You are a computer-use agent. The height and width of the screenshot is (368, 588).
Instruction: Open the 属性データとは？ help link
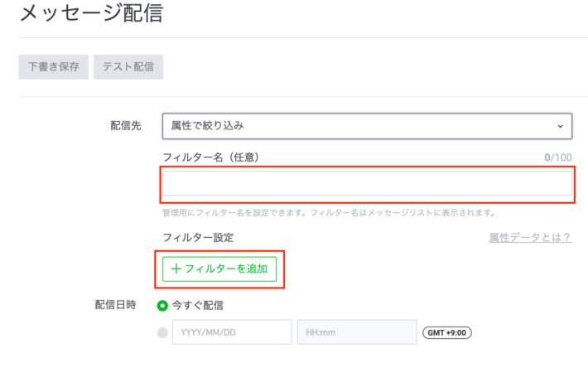click(x=530, y=237)
